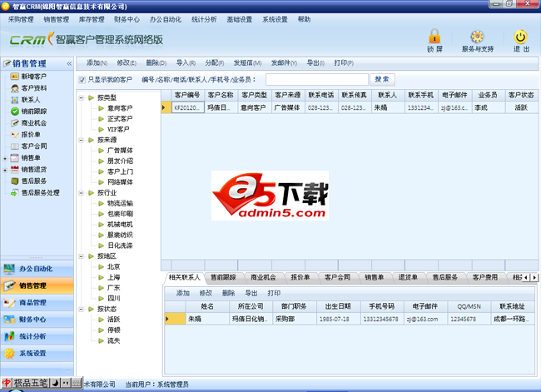The image size is (541, 392).
Task: Click Export (导出) in contacts toolbar
Action: tap(251, 293)
